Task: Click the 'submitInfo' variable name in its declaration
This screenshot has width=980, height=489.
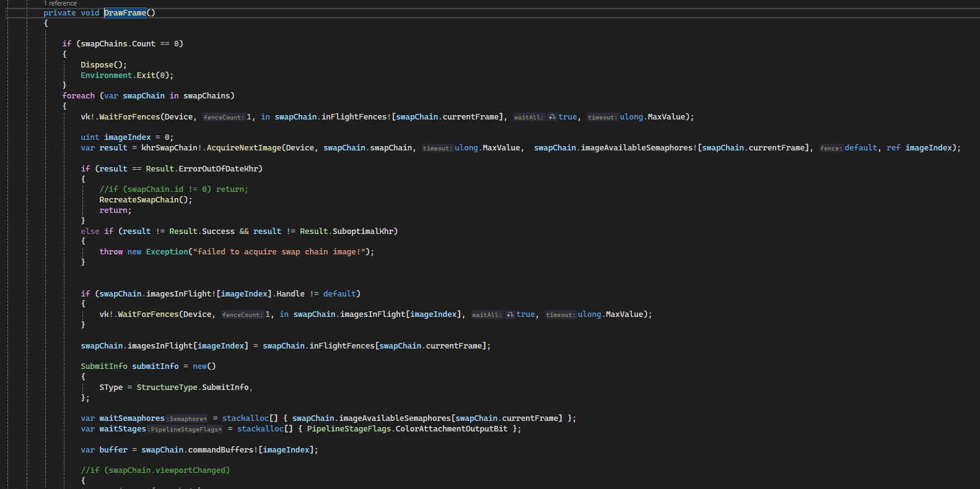Action: (155, 366)
